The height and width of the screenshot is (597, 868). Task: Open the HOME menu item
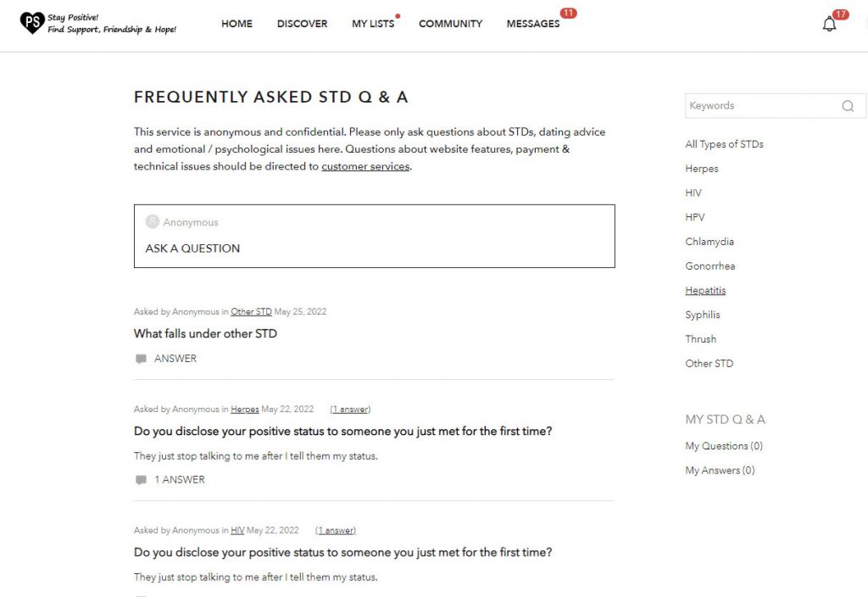tap(237, 24)
